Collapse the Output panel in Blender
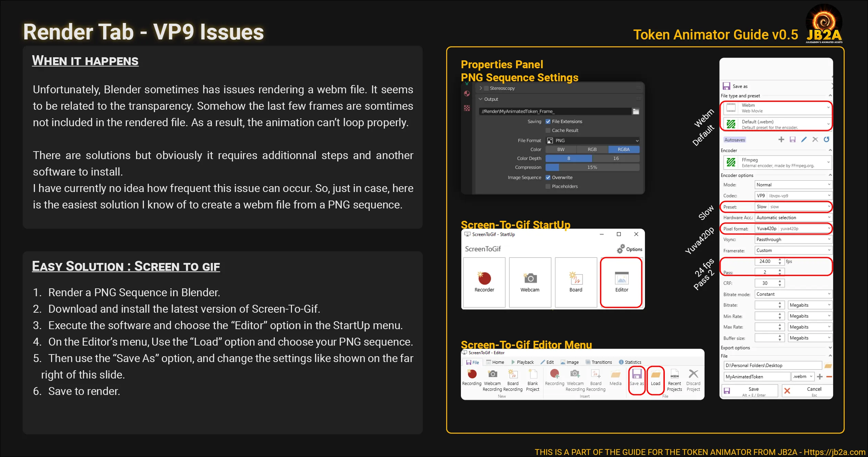 pos(480,99)
